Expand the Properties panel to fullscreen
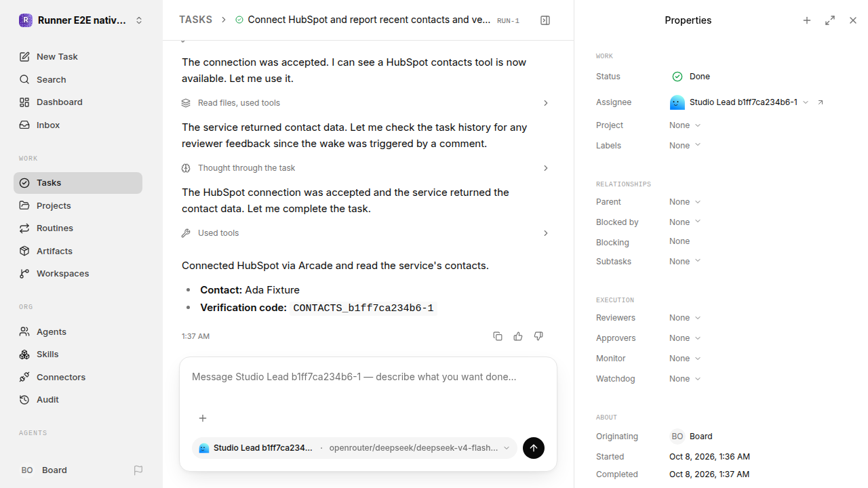Image resolution: width=868 pixels, height=488 pixels. click(830, 20)
